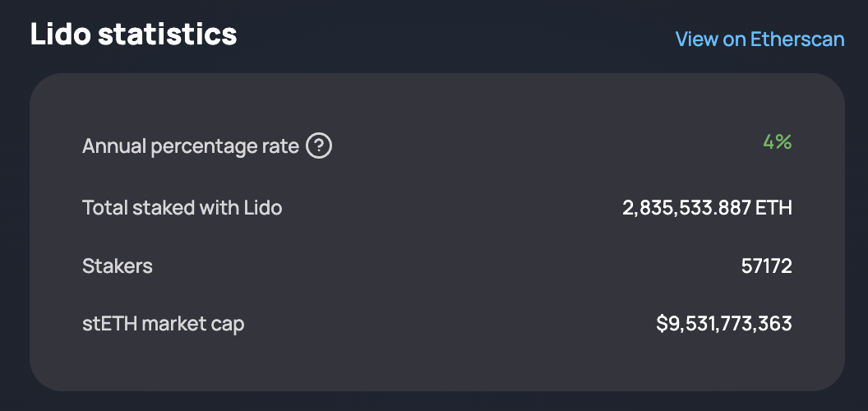Click the Annual percentage rate label

pos(191,147)
